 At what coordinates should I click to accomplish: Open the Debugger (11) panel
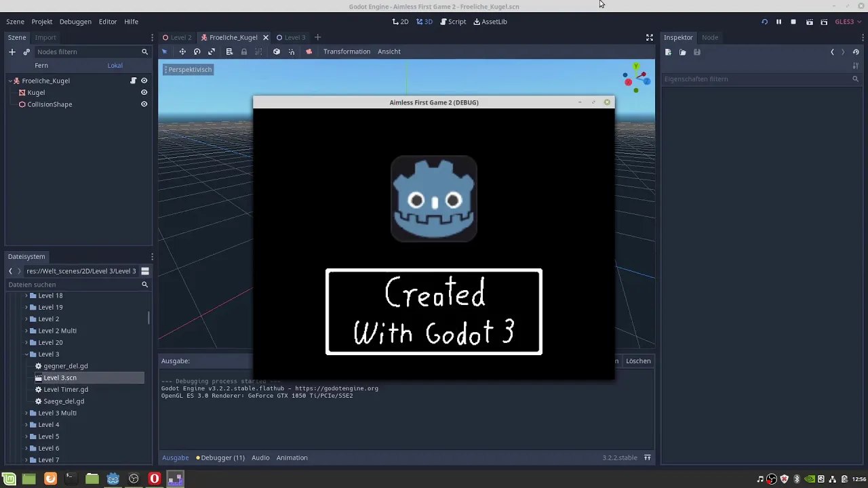(220, 457)
